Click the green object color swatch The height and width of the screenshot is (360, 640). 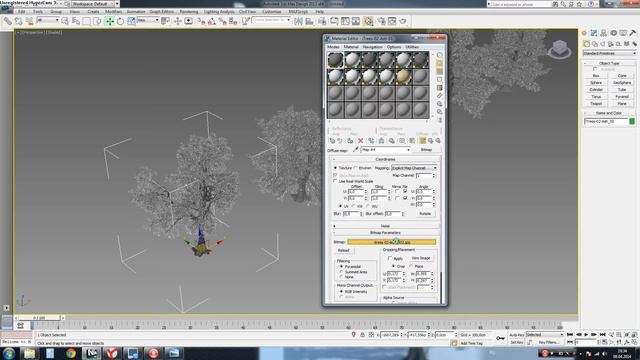[x=632, y=121]
